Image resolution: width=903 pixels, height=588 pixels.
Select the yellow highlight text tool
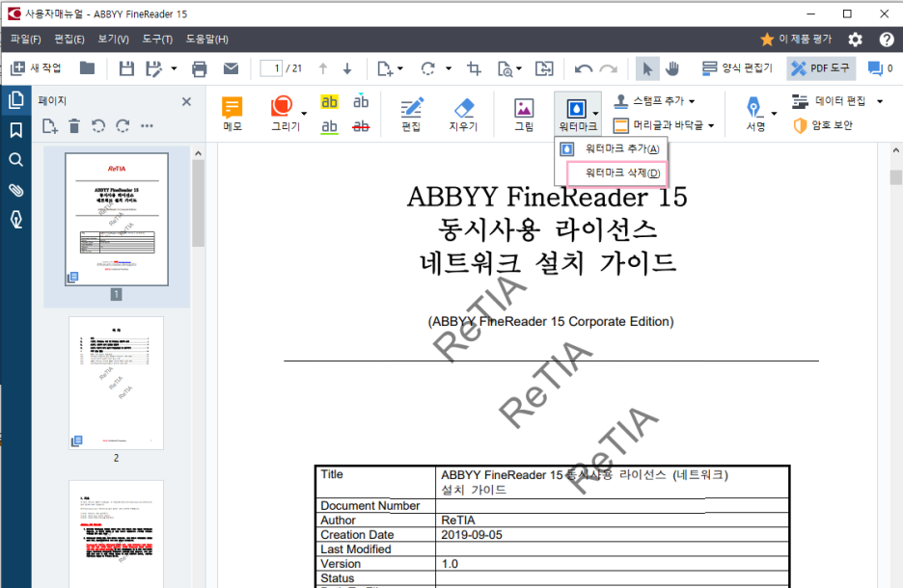(329, 101)
